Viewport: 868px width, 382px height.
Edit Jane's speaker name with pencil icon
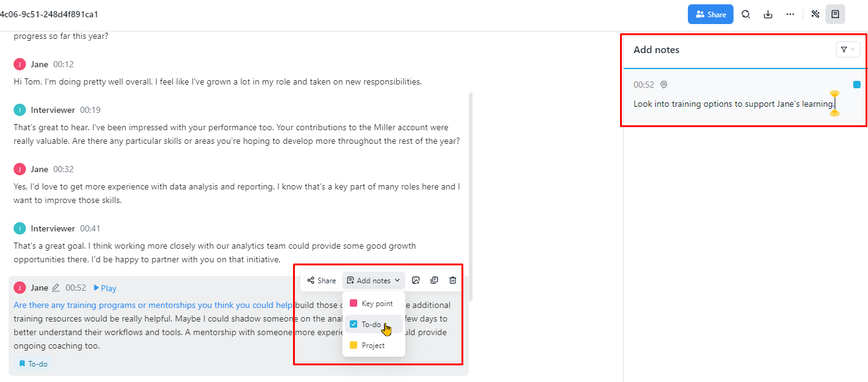56,288
